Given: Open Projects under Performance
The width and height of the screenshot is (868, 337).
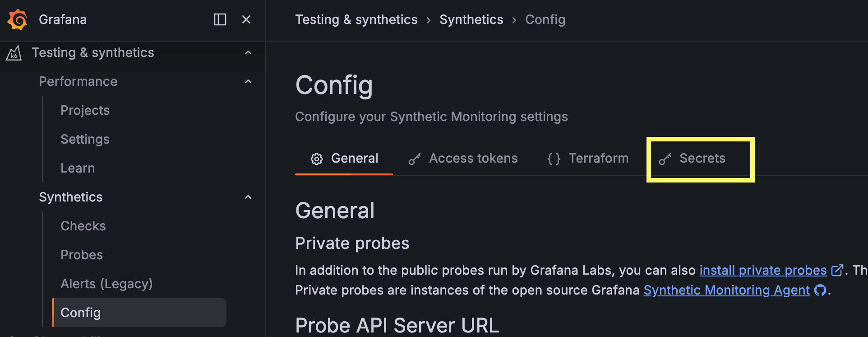Looking at the screenshot, I should (85, 110).
